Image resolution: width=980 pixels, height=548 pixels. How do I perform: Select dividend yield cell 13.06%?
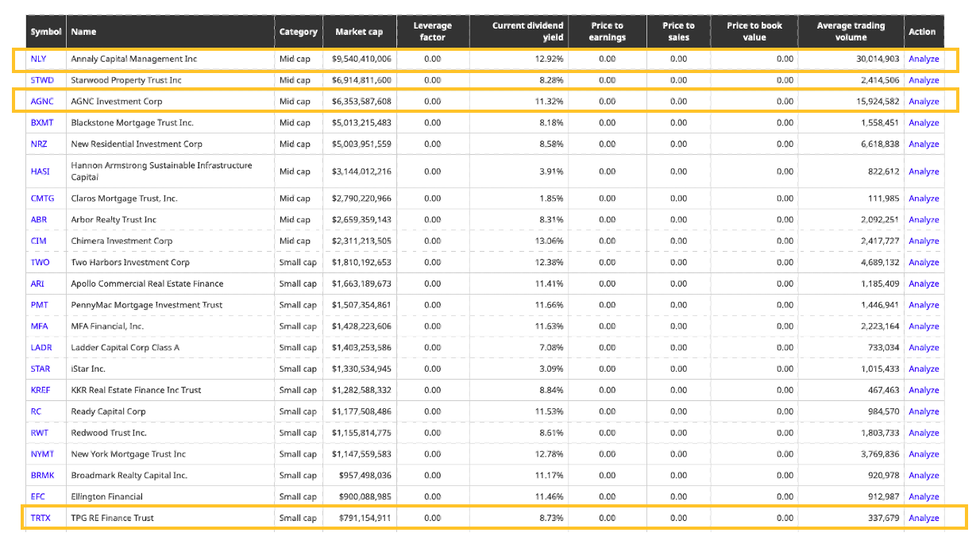tap(550, 241)
